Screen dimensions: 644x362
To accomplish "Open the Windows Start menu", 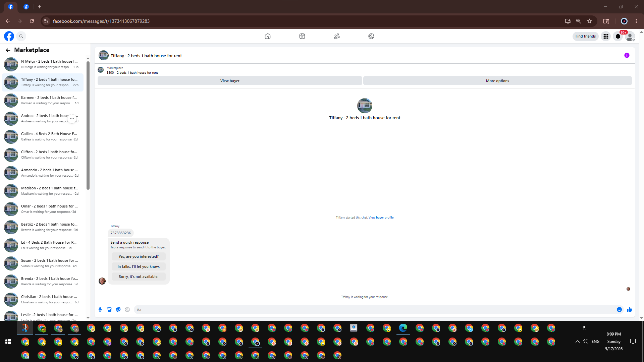I will pyautogui.click(x=8, y=342).
